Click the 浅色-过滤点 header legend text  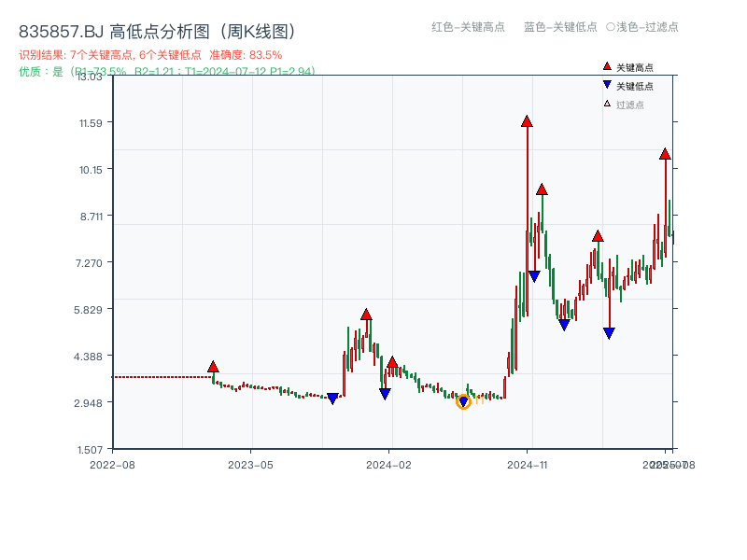pos(642,27)
